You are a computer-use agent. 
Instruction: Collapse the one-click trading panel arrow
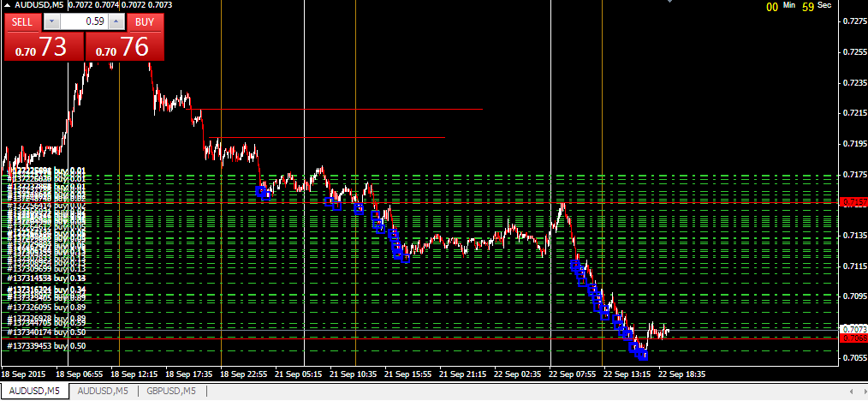point(7,5)
